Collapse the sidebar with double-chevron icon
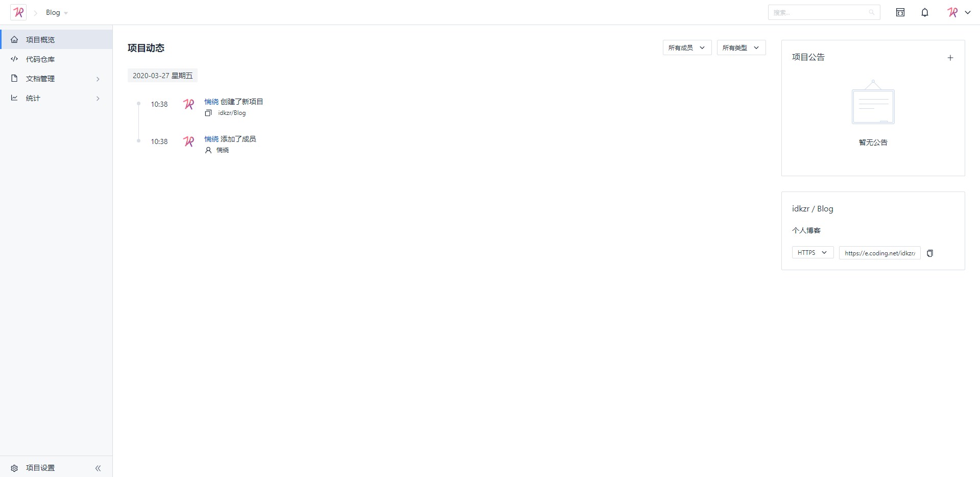The width and height of the screenshot is (980, 477). tap(98, 468)
